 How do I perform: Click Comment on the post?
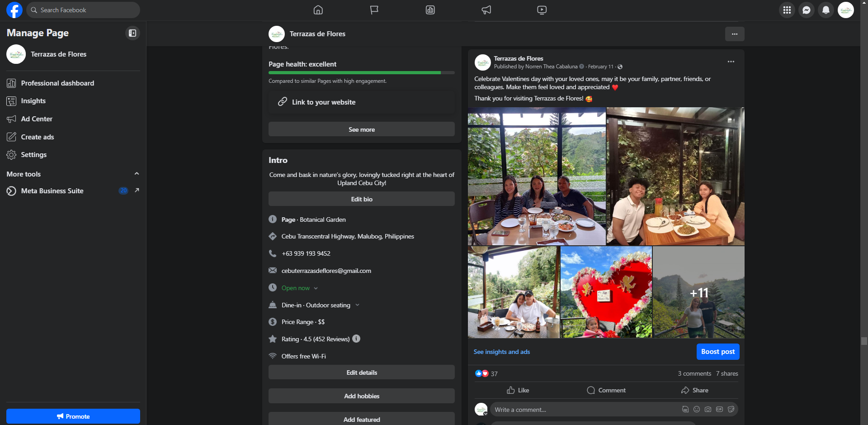[606, 390]
